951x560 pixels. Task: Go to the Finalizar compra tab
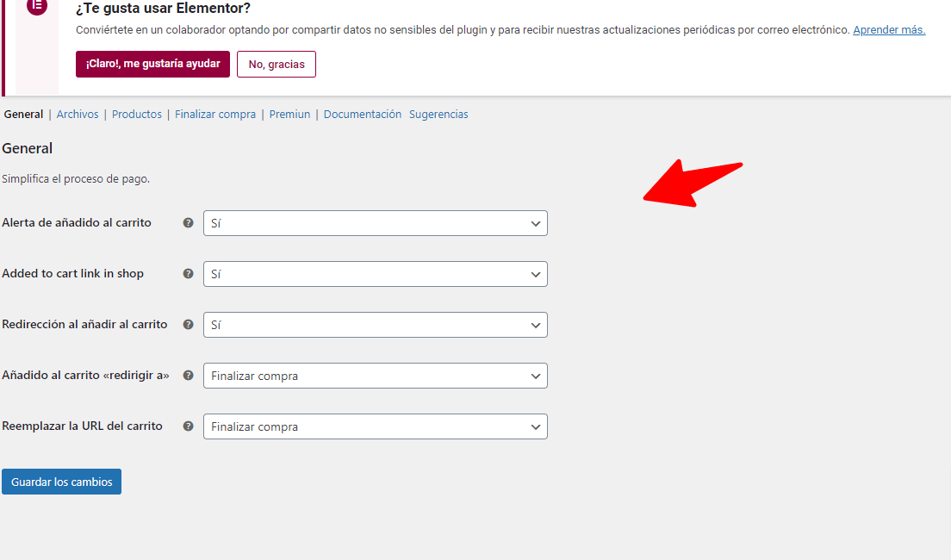215,114
